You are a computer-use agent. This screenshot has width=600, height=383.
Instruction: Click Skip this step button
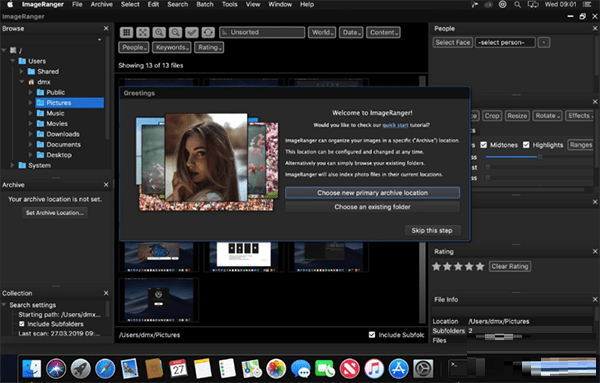coord(432,230)
